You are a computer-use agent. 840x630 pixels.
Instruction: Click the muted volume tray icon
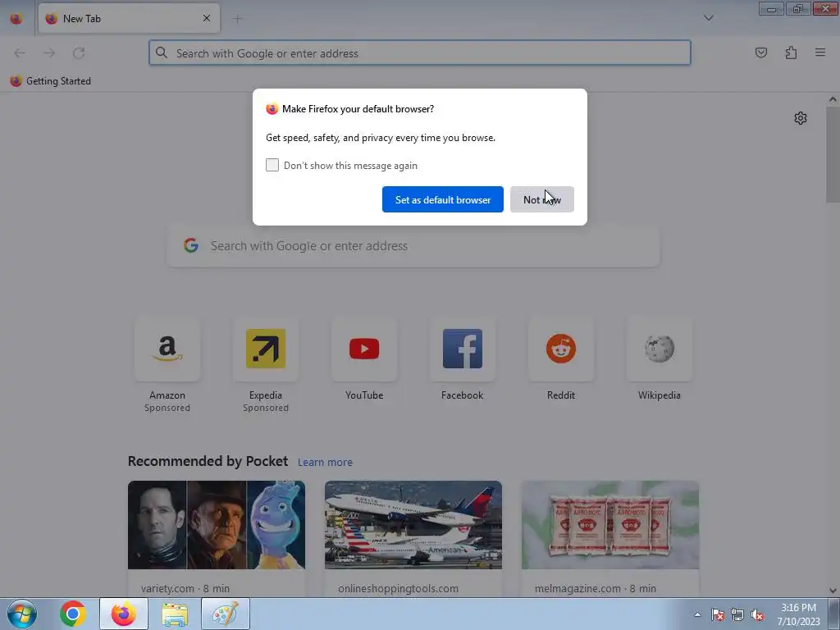coord(757,615)
